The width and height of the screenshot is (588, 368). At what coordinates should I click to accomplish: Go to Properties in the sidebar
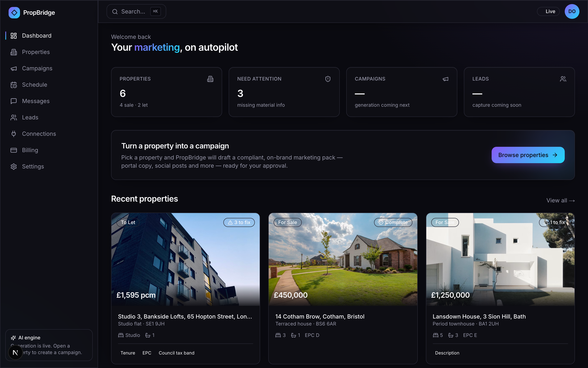point(49,52)
